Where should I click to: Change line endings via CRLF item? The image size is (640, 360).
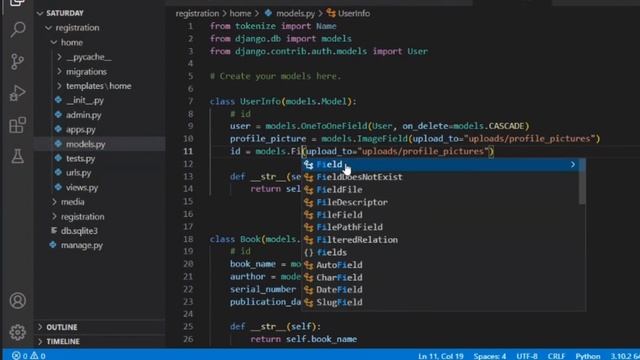click(556, 356)
